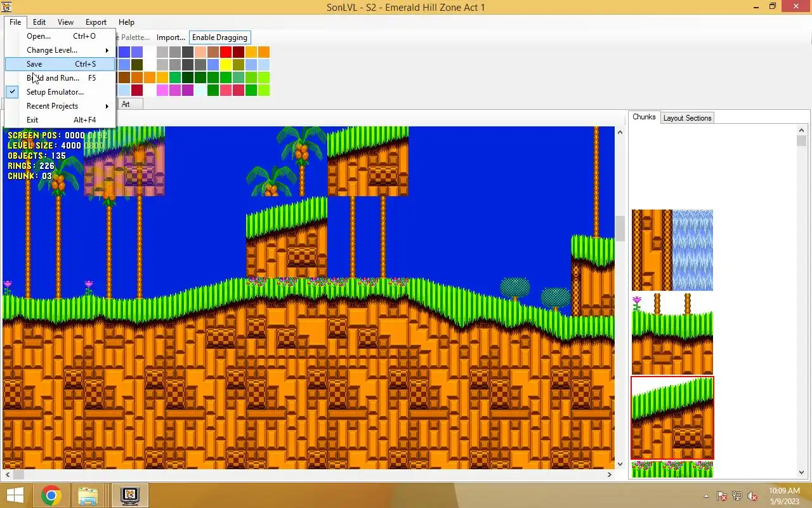Click the level view horizontal scroll thumb
This screenshot has height=508, width=812.
click(x=18, y=474)
